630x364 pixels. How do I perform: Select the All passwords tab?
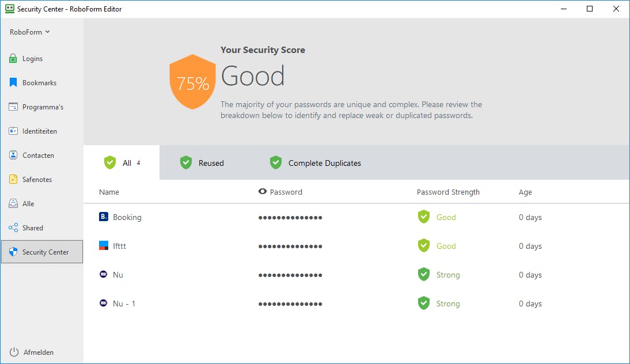pyautogui.click(x=122, y=163)
